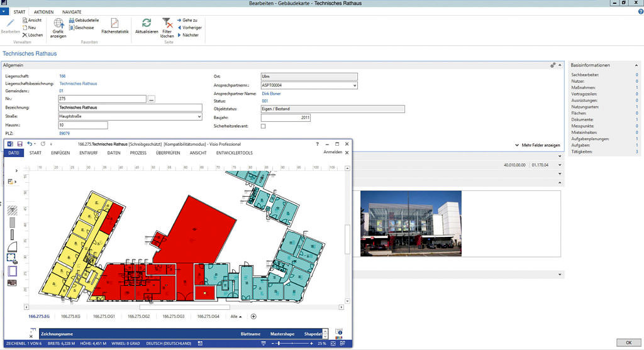This screenshot has height=350, width=644.
Task: Click Filter löschen funnel icon
Action: [x=167, y=24]
